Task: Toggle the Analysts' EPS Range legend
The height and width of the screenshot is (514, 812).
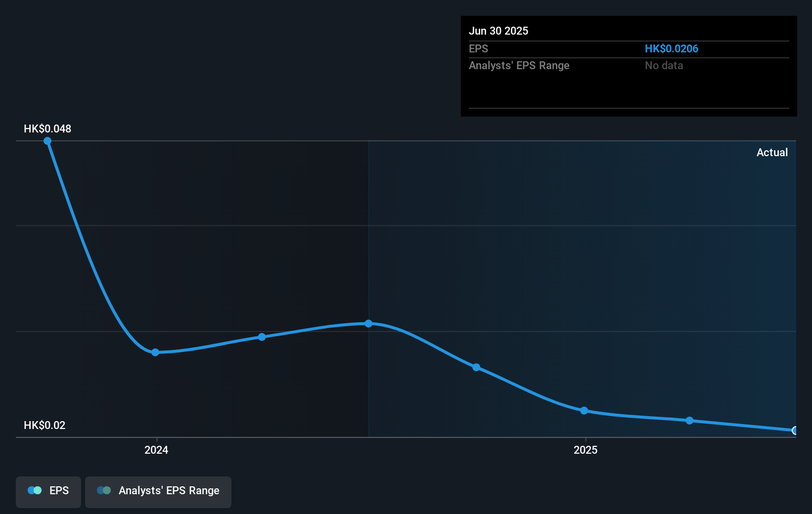Action: pyautogui.click(x=158, y=492)
